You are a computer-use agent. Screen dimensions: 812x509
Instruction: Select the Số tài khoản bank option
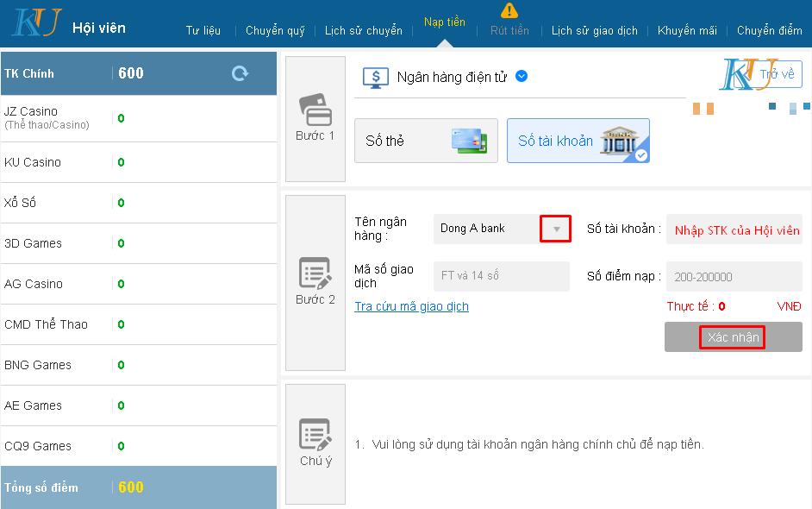tap(578, 141)
